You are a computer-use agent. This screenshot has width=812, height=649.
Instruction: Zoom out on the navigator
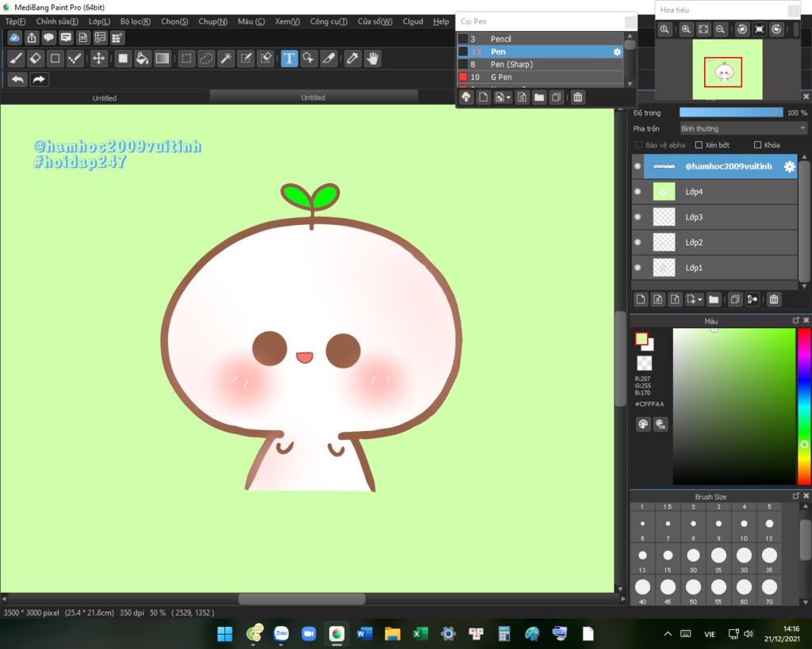point(720,29)
